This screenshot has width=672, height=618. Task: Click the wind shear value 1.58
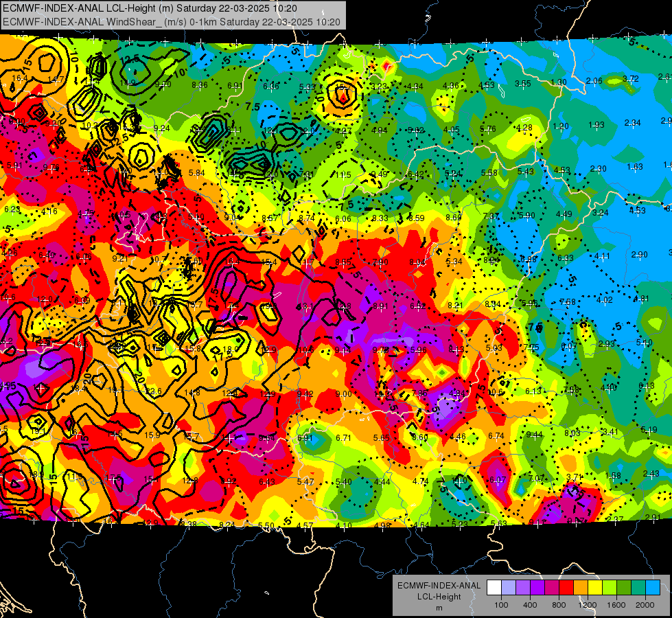pos(613,475)
